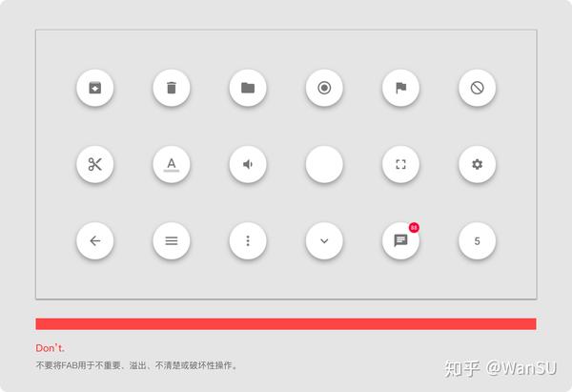
Task: Select the scissors cut button
Action: tap(94, 164)
